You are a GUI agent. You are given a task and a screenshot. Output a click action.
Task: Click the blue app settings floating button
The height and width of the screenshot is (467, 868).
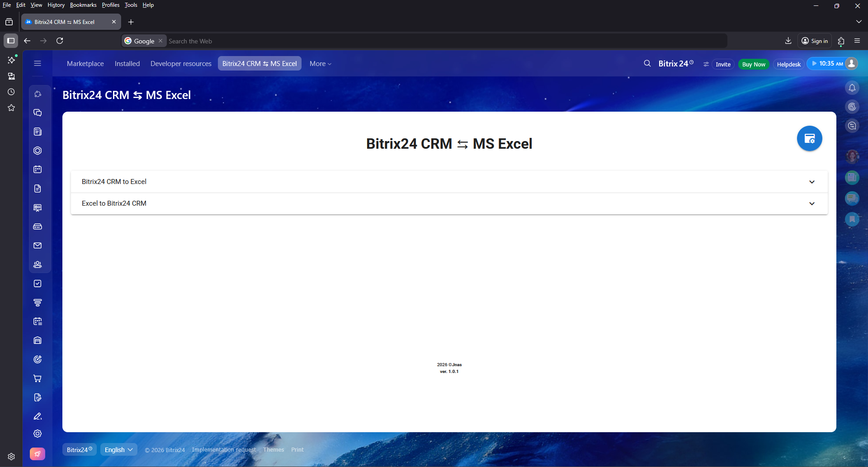(809, 138)
